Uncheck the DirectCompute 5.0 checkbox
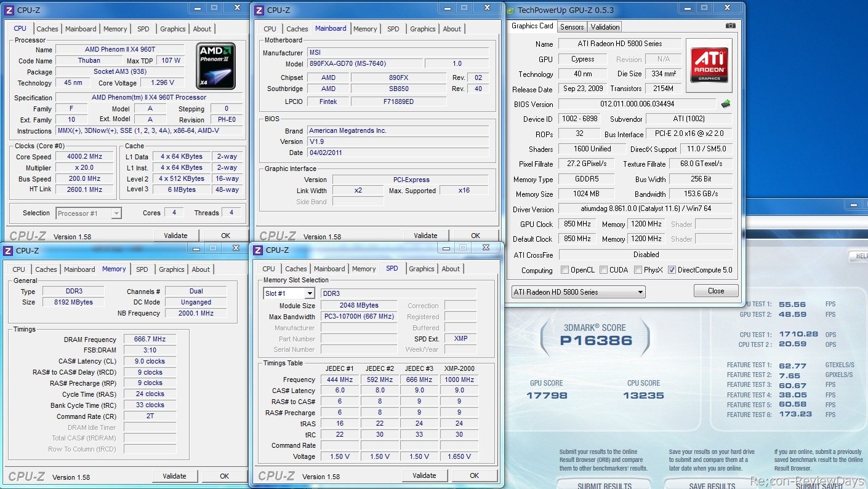 [x=672, y=270]
